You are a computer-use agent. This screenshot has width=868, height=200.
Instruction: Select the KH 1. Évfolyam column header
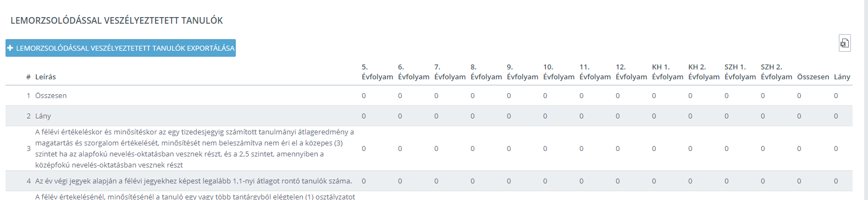click(667, 72)
